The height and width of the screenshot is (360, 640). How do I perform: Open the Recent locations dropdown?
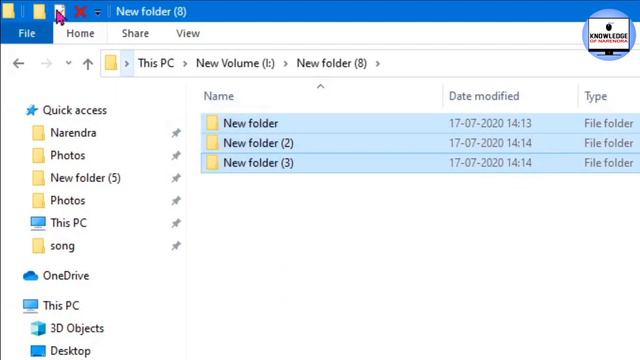click(68, 63)
